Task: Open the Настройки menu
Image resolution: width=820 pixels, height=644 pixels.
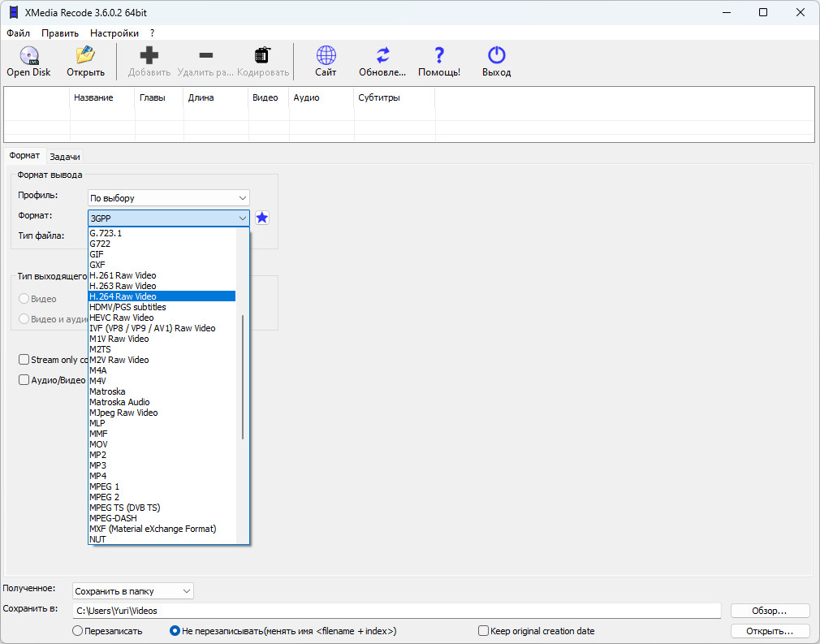Action: click(x=114, y=33)
